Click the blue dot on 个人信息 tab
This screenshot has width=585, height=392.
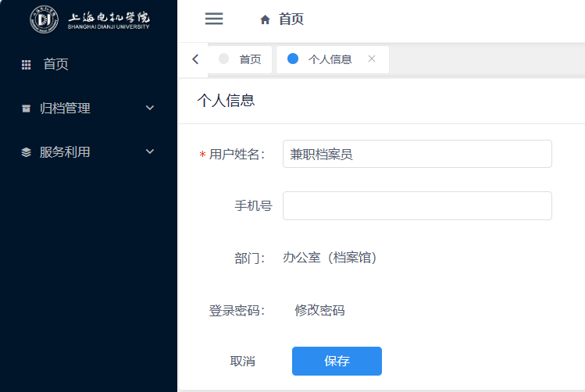coord(293,59)
